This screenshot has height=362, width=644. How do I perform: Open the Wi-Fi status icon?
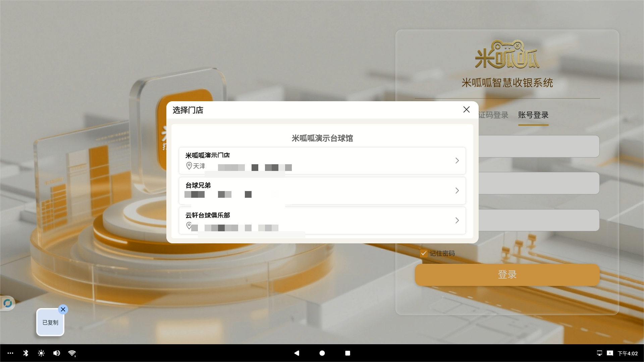pos(72,353)
